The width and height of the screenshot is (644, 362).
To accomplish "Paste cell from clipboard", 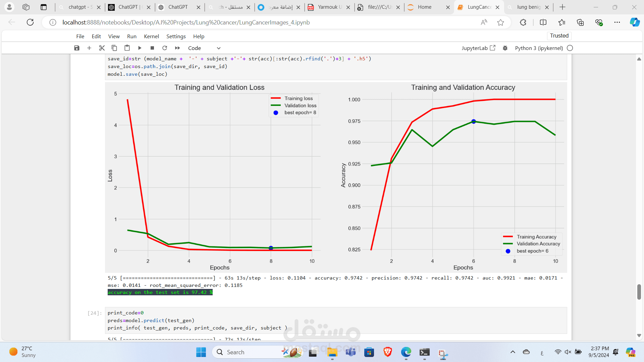I will (127, 48).
